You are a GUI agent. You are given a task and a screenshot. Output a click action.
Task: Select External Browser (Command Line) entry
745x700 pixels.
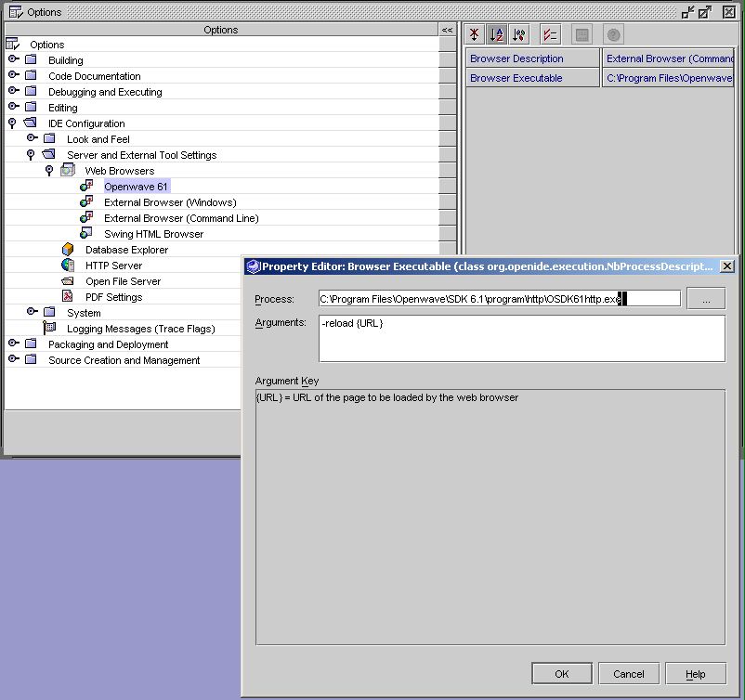tap(181, 218)
